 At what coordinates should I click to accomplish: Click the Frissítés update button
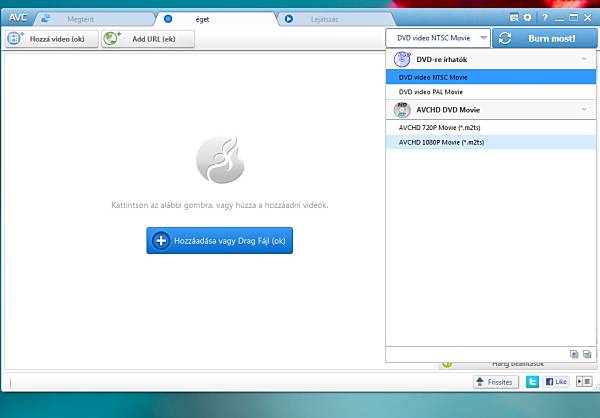coord(496,382)
